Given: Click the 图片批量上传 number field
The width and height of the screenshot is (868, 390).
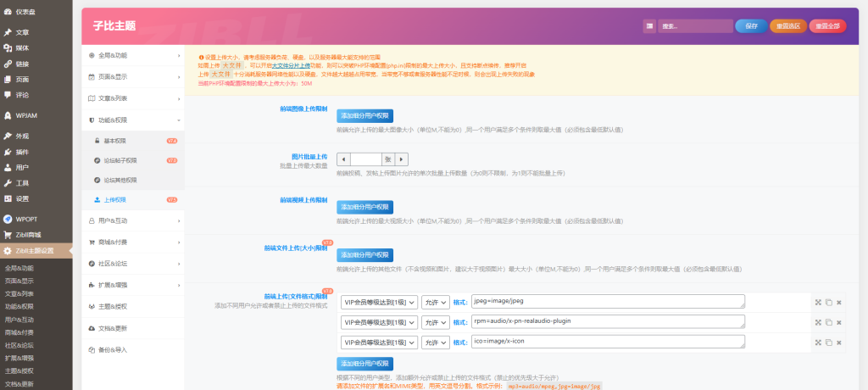Looking at the screenshot, I should [x=366, y=159].
